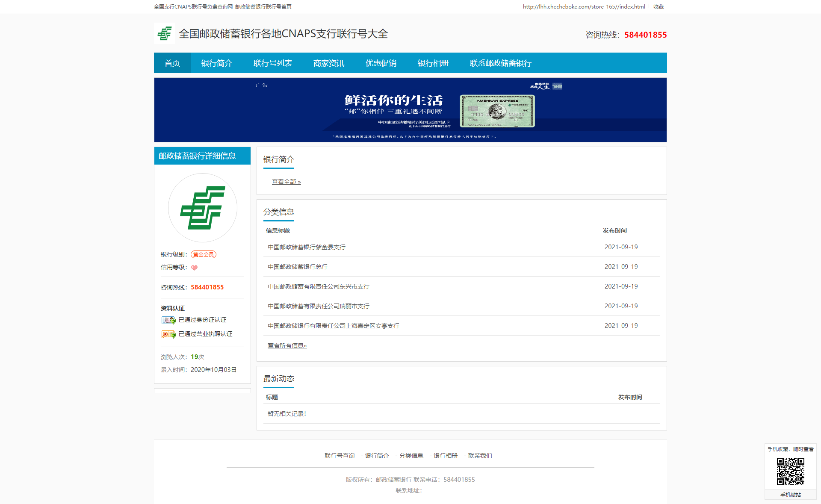Click the business license verification icon
This screenshot has height=504, width=821.
pos(168,334)
